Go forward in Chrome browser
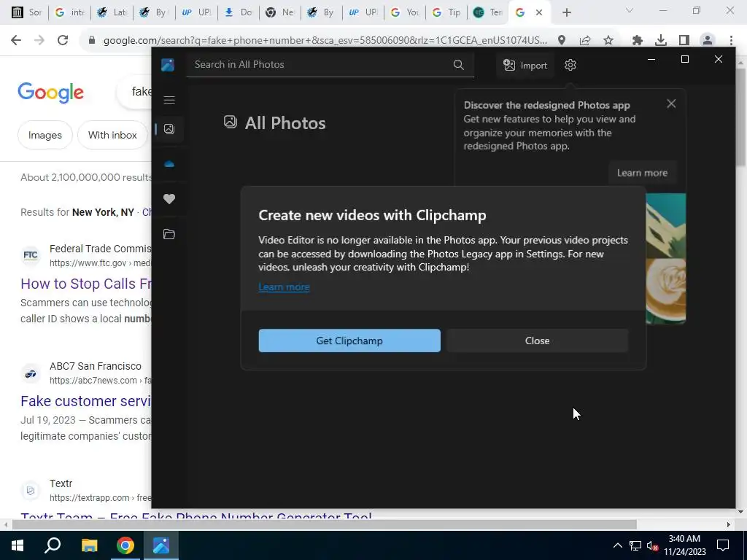 click(39, 40)
